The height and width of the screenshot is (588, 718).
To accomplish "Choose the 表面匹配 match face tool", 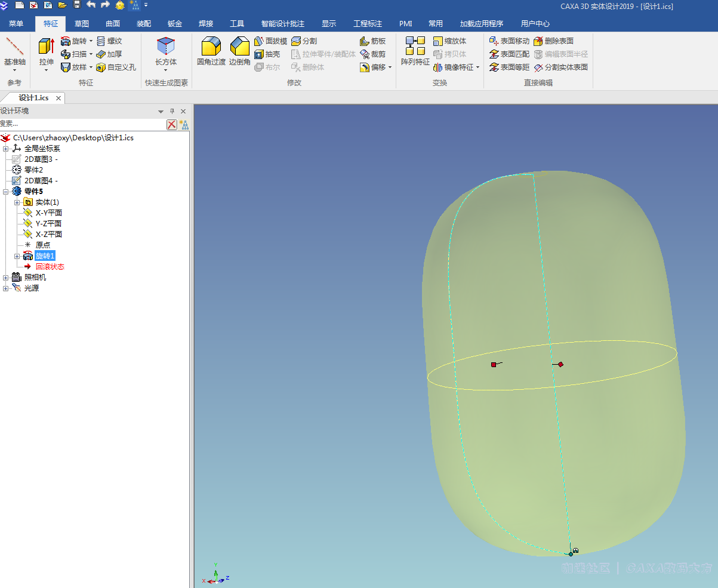I will tap(509, 54).
